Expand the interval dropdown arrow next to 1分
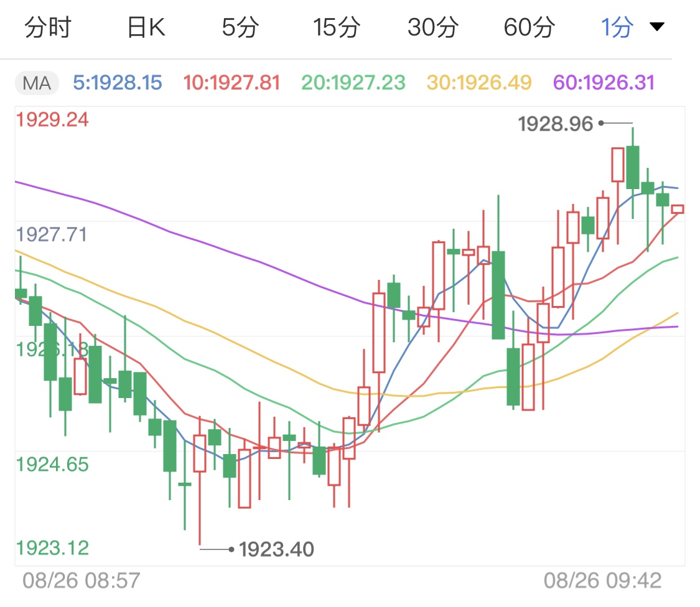The width and height of the screenshot is (700, 607). (656, 27)
